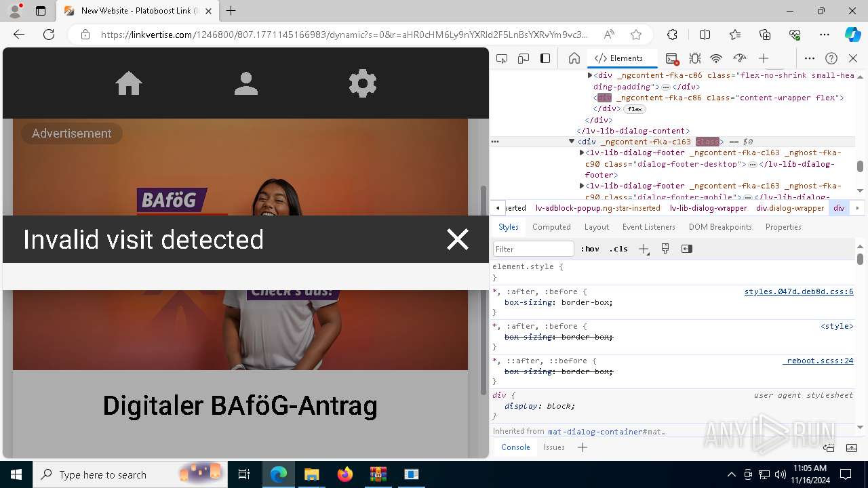
Task: Reload the page in Edge
Action: point(49,35)
